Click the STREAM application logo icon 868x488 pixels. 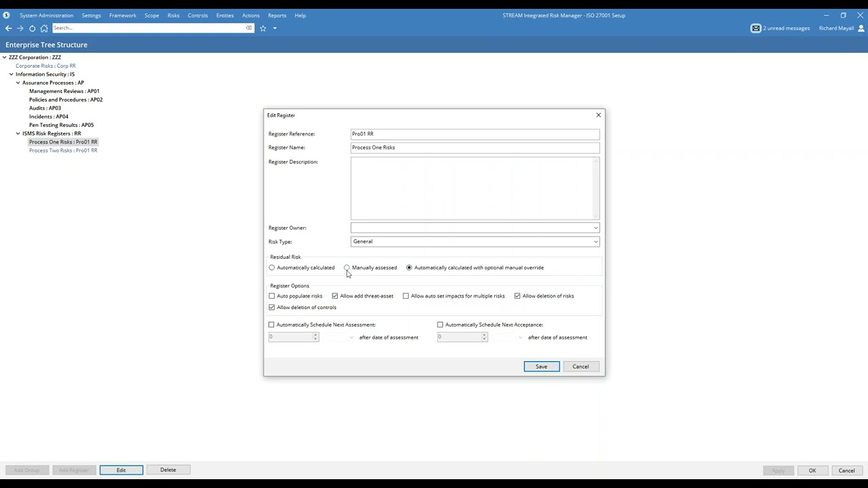pyautogui.click(x=7, y=15)
